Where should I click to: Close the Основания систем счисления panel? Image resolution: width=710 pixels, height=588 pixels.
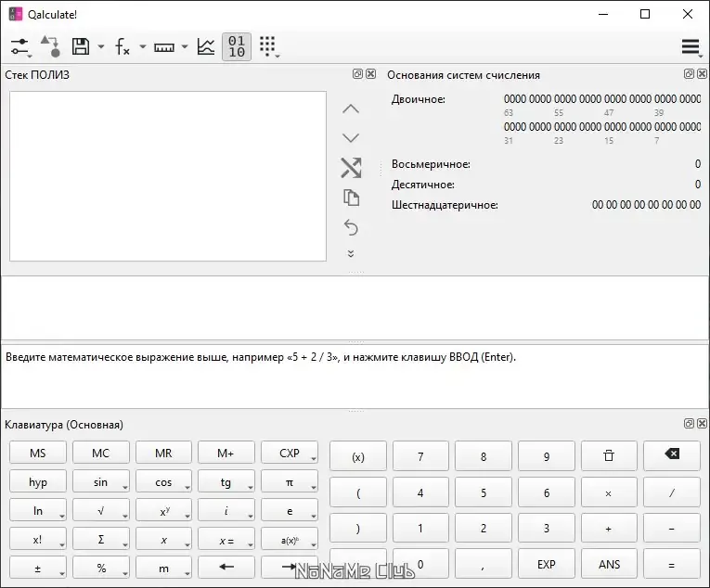click(702, 74)
